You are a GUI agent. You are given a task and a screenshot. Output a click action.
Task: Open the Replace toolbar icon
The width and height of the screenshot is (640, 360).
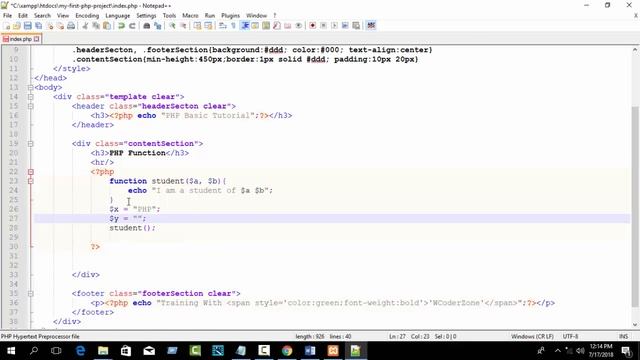coord(158,26)
